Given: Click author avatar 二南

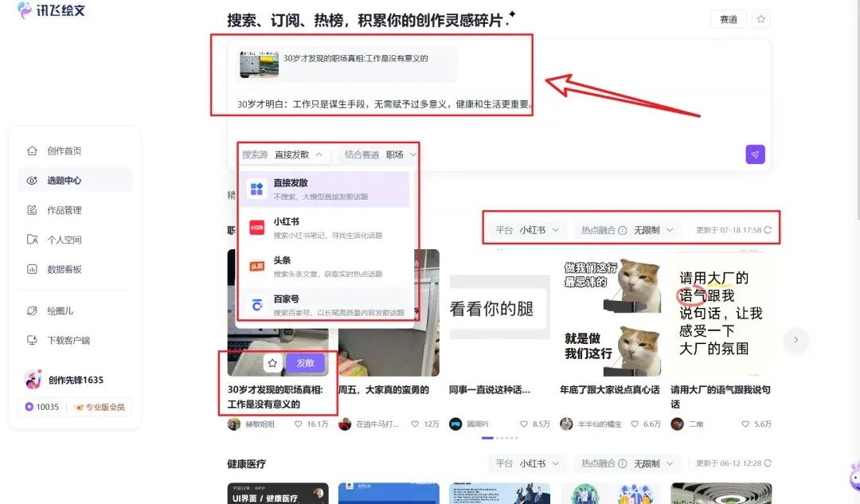Looking at the screenshot, I should [678, 424].
